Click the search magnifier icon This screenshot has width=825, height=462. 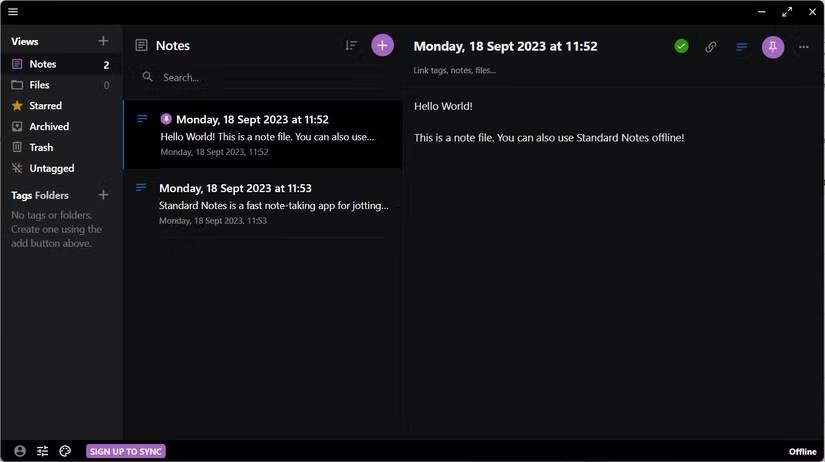(147, 77)
